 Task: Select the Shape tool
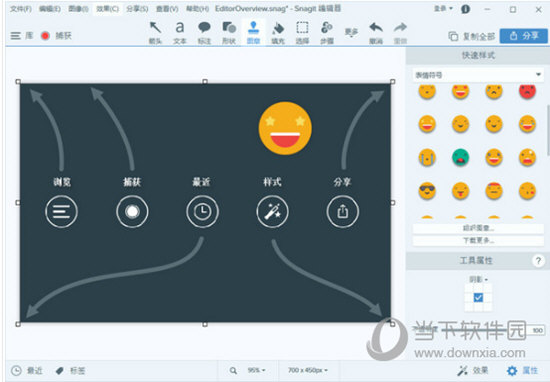point(229,33)
